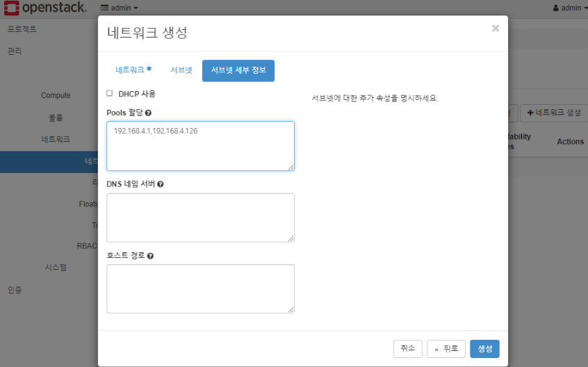588x367 pixels.
Task: Expand the 볼륨 sidebar group
Action: [56, 117]
